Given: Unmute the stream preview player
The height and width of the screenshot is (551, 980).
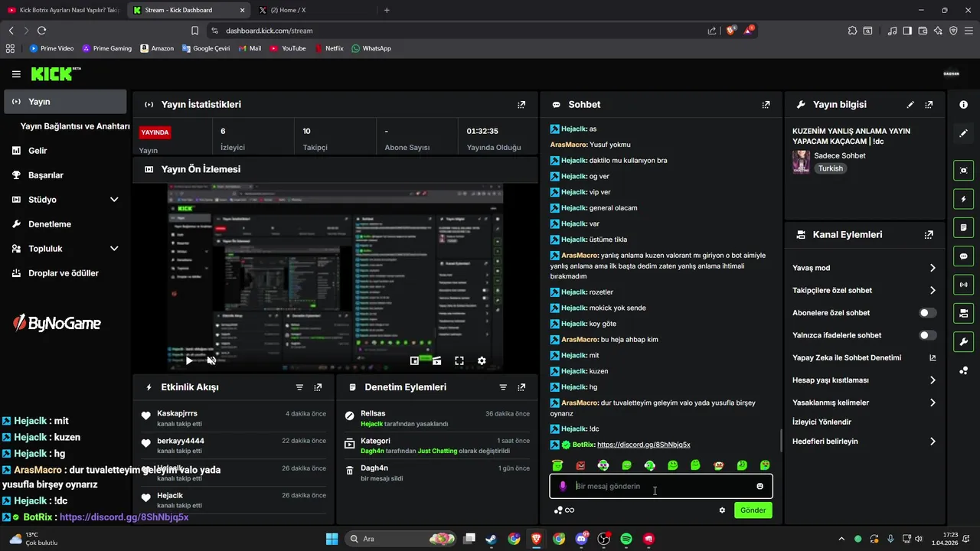Looking at the screenshot, I should click(211, 360).
